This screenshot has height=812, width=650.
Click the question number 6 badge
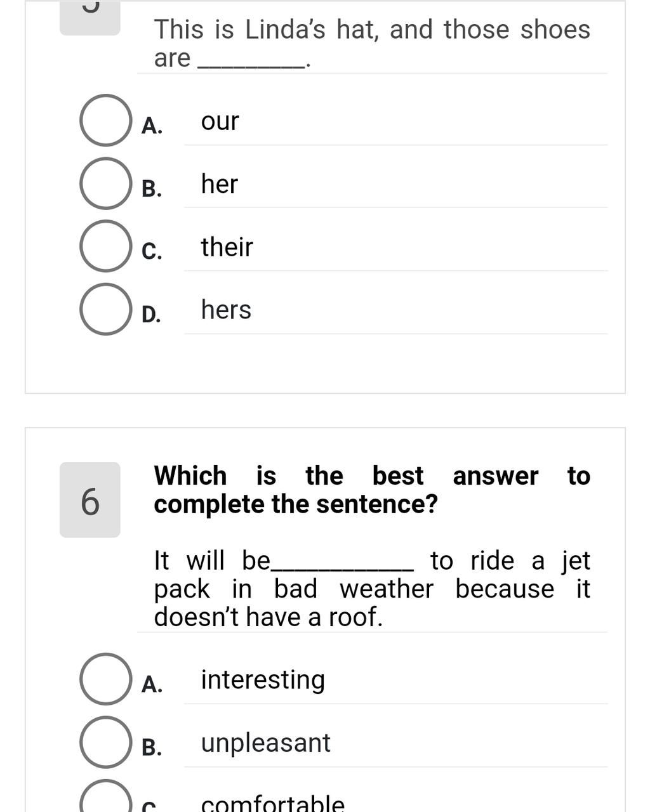coord(90,500)
